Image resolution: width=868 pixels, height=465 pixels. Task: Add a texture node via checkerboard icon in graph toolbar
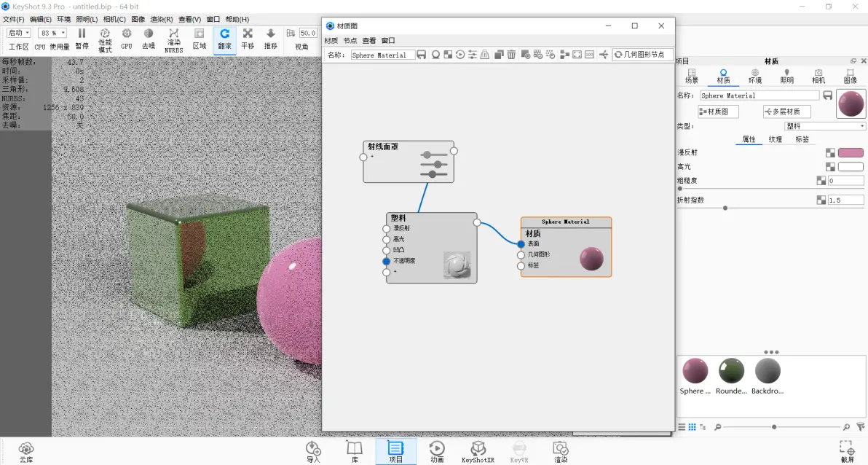click(x=448, y=55)
